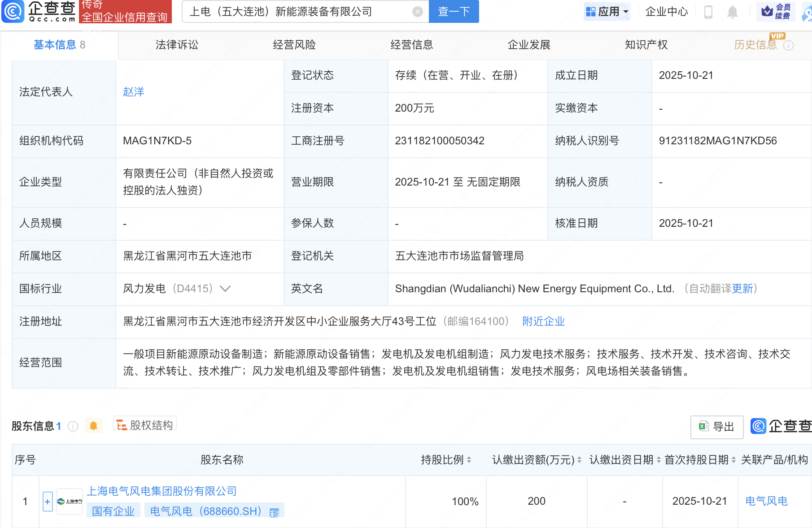Screen dimensions: 812x528
Task: Click the Qichacha logo icon
Action: pyautogui.click(x=13, y=11)
